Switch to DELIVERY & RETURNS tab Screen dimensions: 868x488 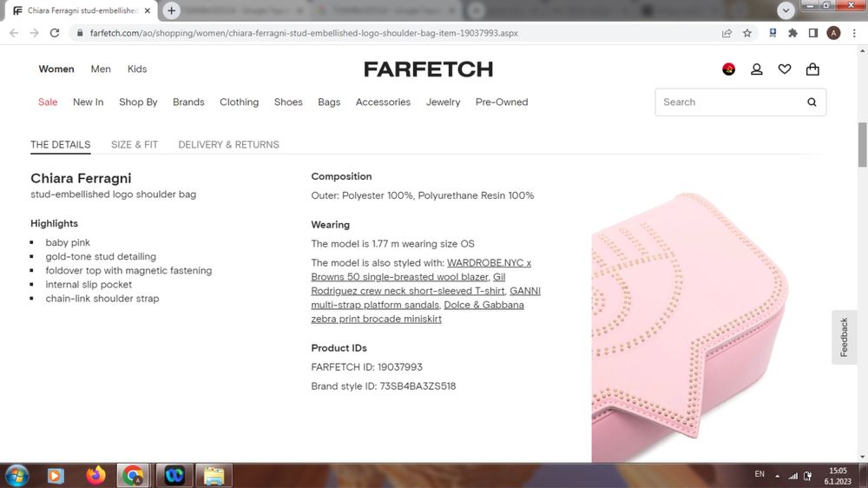228,144
